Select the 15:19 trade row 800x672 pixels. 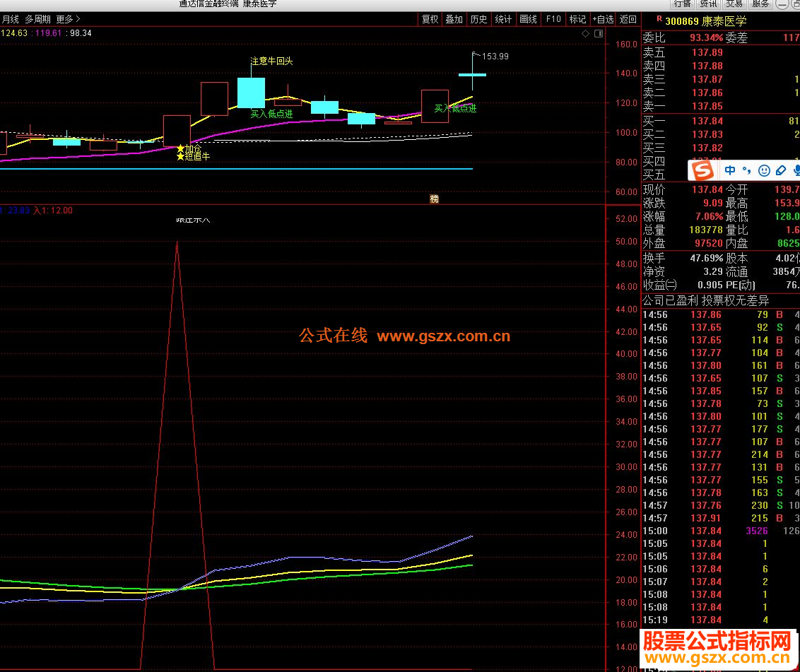(720, 620)
